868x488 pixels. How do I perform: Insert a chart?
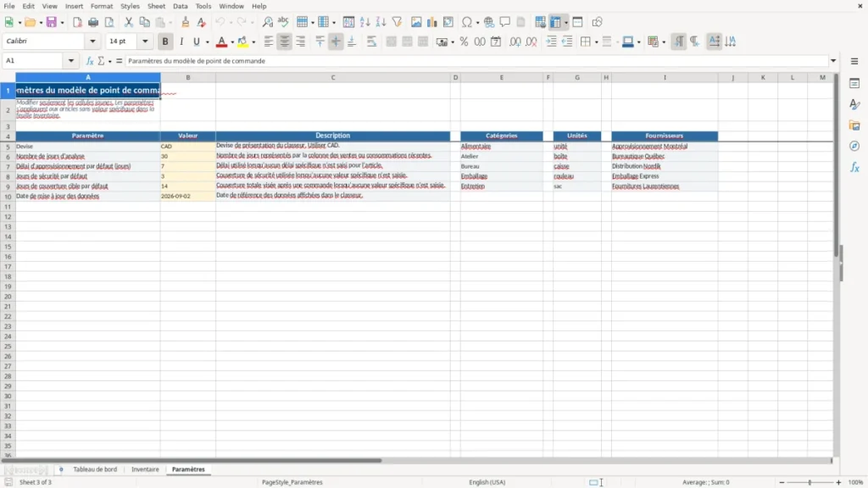tap(432, 22)
